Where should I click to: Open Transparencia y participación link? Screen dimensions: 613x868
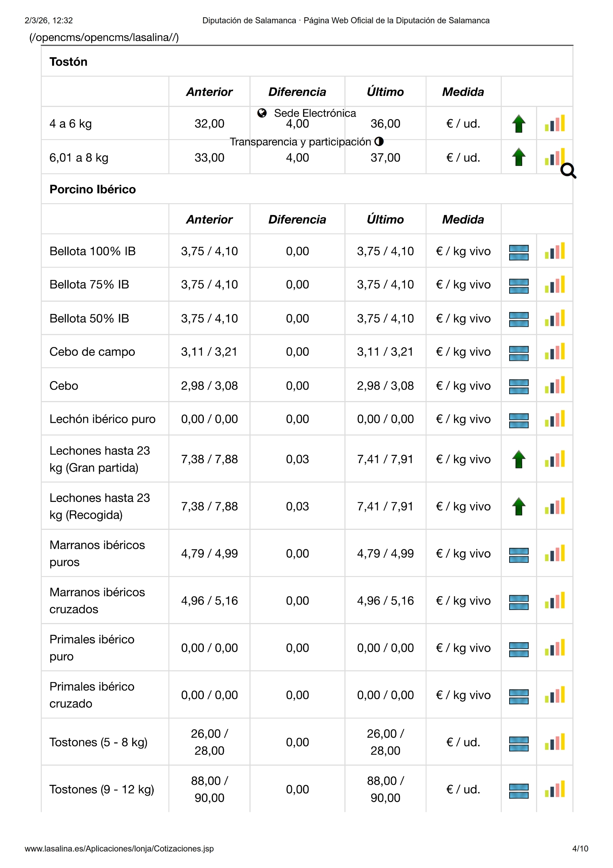300,142
